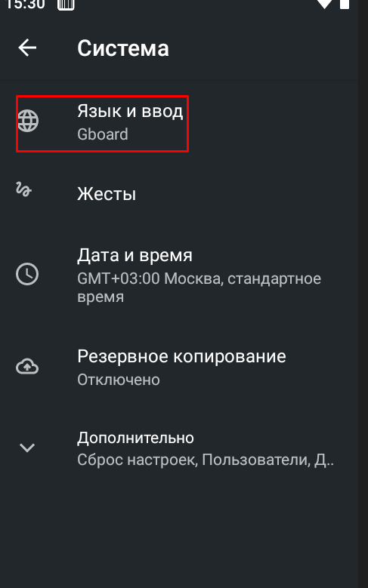The width and height of the screenshot is (368, 588).
Task: Tap the clock icon beside Дата и время
Action: point(27,274)
